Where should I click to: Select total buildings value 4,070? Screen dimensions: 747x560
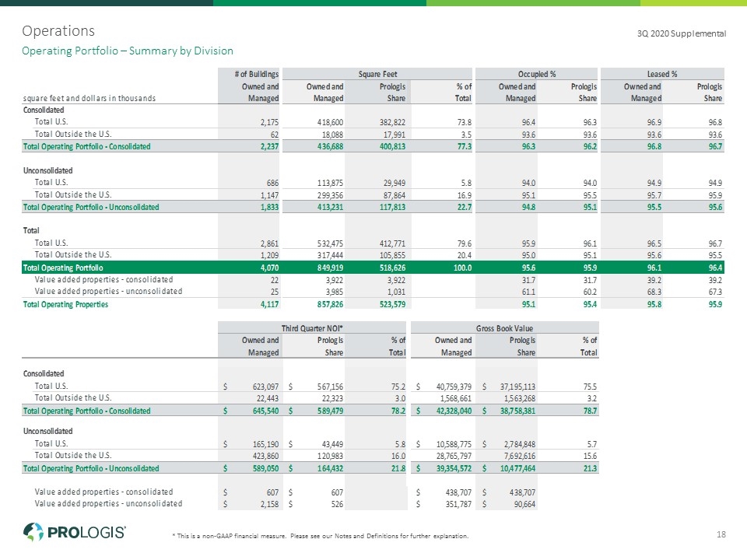(269, 268)
